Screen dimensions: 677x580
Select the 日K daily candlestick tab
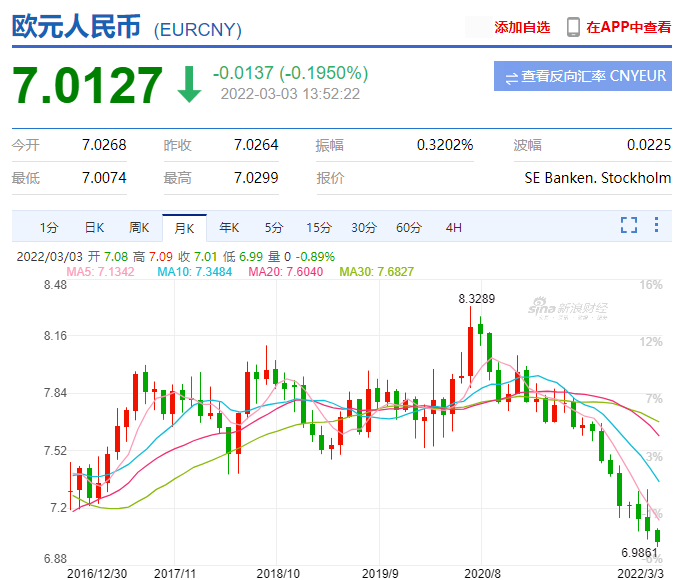tap(94, 227)
